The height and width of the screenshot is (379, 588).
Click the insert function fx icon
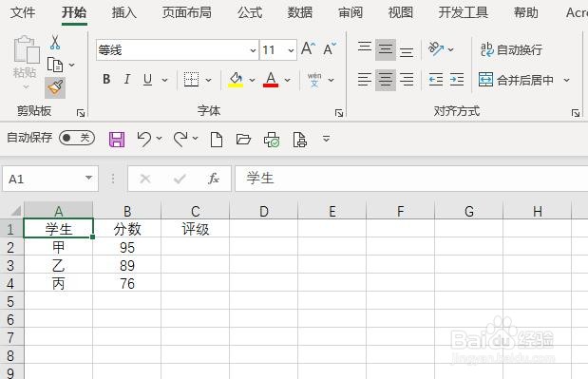pos(214,179)
